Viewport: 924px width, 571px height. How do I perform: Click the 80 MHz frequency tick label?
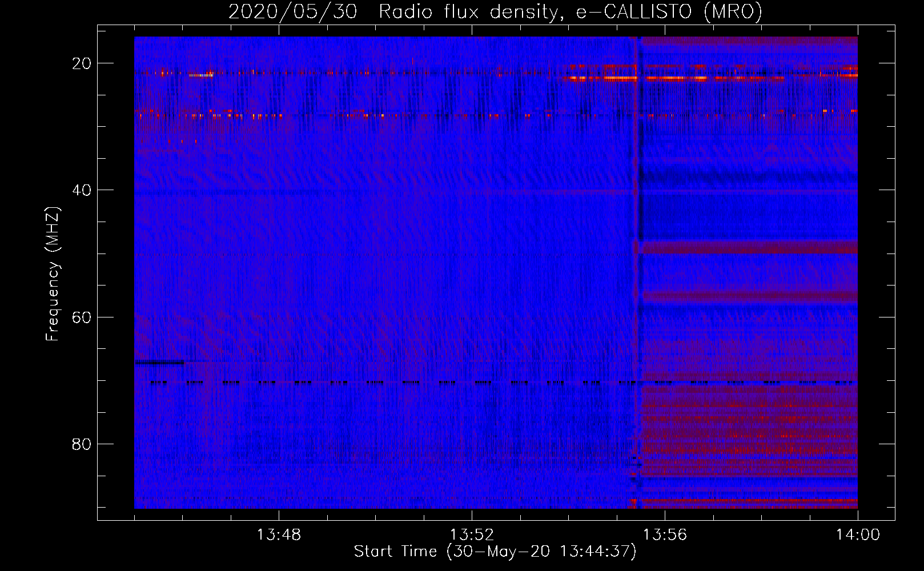82,444
